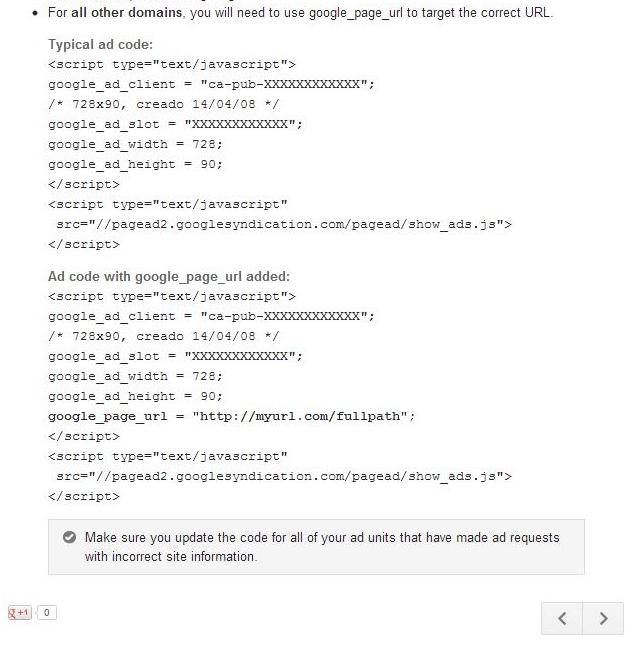Click the 'with incorrect site information' note line
Image resolution: width=644 pixels, height=656 pixels.
tap(171, 556)
